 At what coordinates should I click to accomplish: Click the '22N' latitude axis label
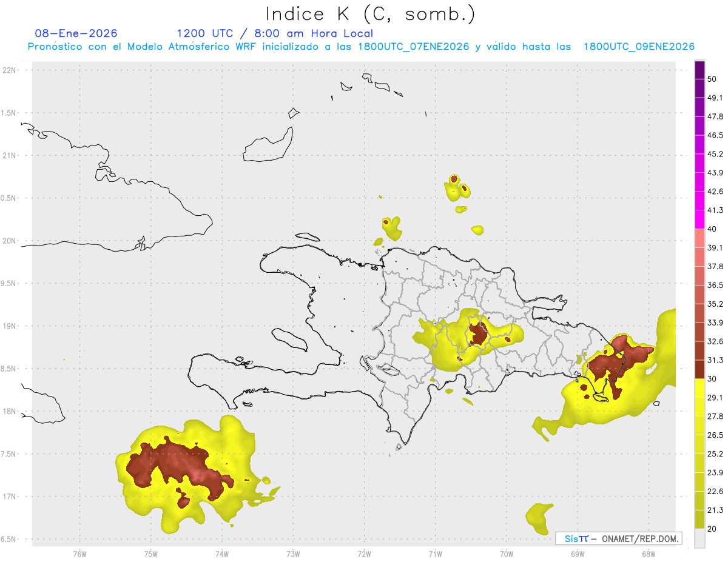point(10,70)
